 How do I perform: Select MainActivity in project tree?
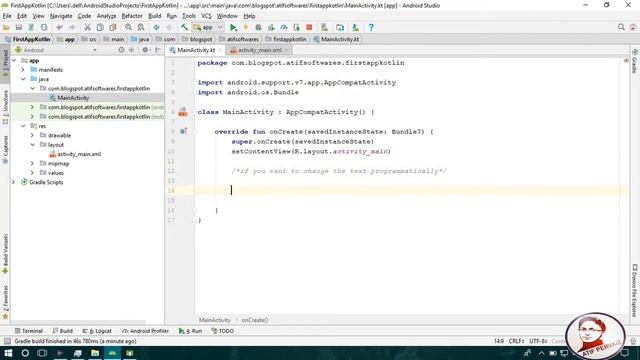click(73, 98)
